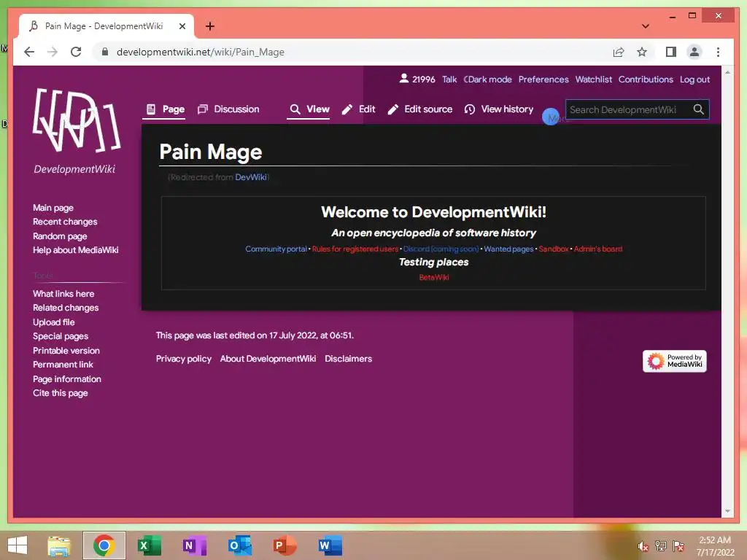Open File Explorer from taskbar
The height and width of the screenshot is (560, 747).
pyautogui.click(x=59, y=545)
